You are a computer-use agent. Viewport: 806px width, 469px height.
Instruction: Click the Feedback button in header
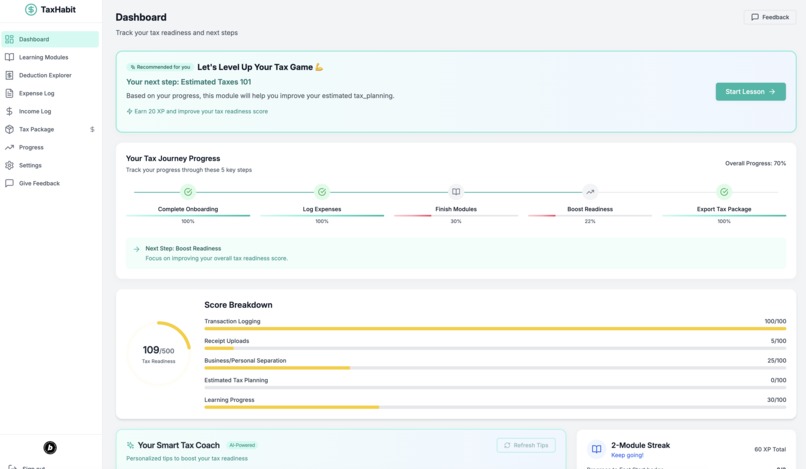770,17
